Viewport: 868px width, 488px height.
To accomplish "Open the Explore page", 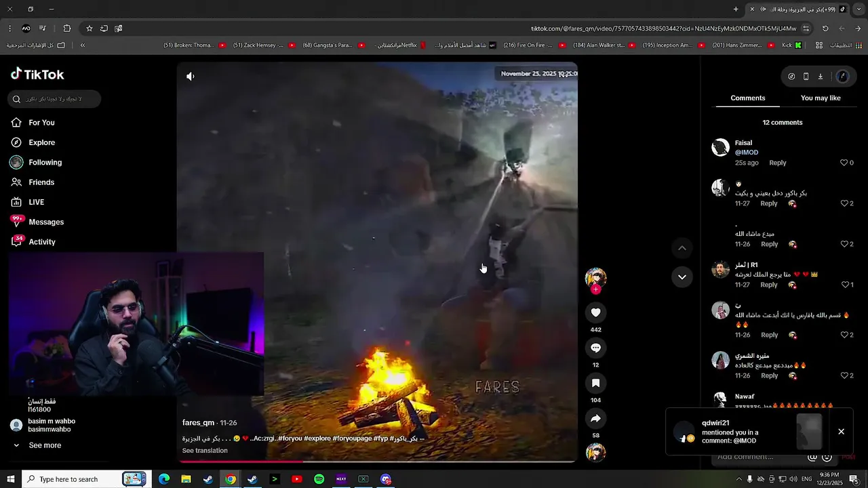I will [x=41, y=142].
